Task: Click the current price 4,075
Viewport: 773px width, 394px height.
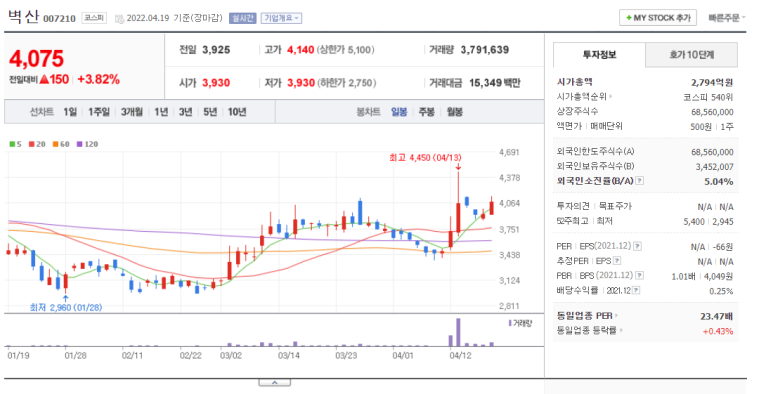Action: pyautogui.click(x=36, y=59)
